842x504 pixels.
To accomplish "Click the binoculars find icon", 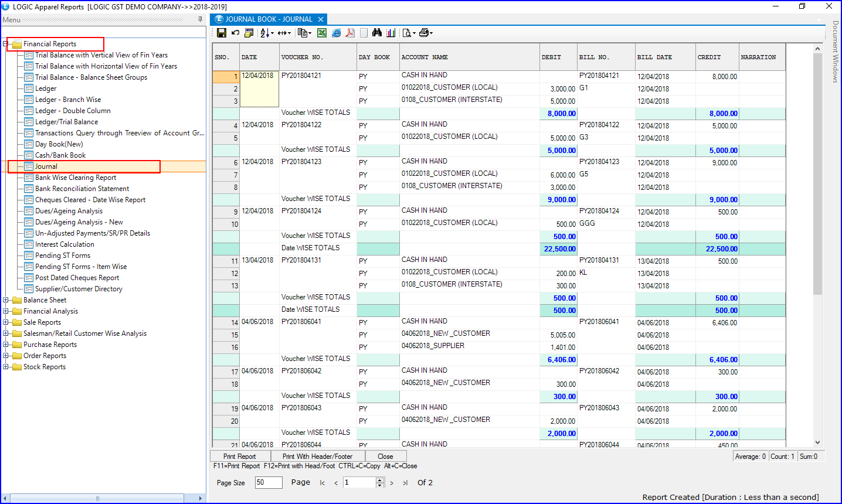I will click(x=377, y=33).
